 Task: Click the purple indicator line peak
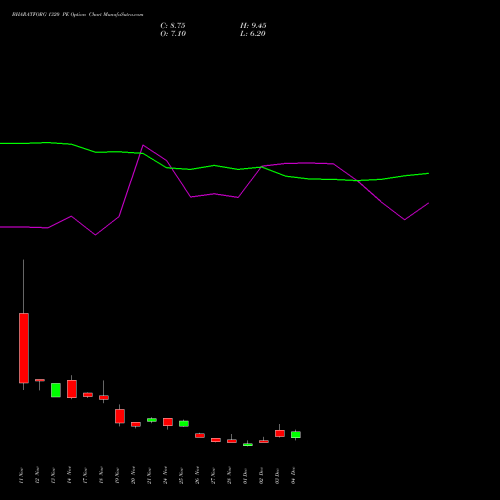pos(143,145)
